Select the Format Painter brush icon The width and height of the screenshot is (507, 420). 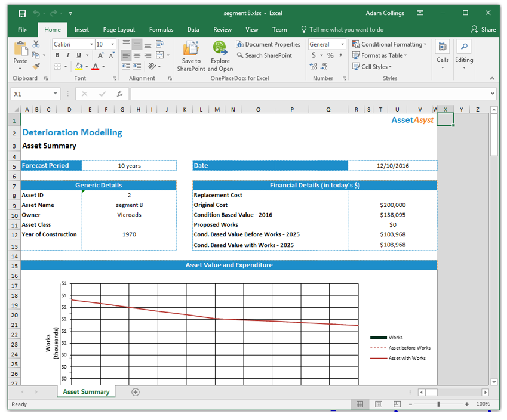36,66
